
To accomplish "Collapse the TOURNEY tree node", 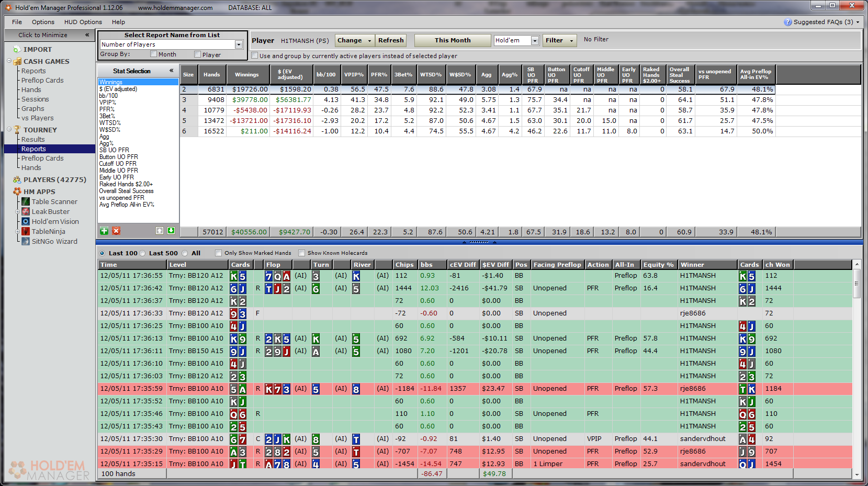I will pos(9,129).
